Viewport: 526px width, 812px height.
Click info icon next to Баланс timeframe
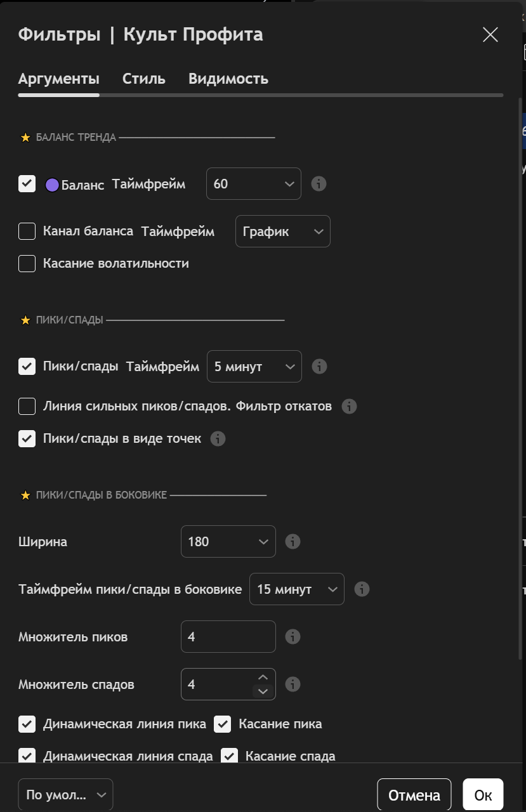(x=319, y=184)
